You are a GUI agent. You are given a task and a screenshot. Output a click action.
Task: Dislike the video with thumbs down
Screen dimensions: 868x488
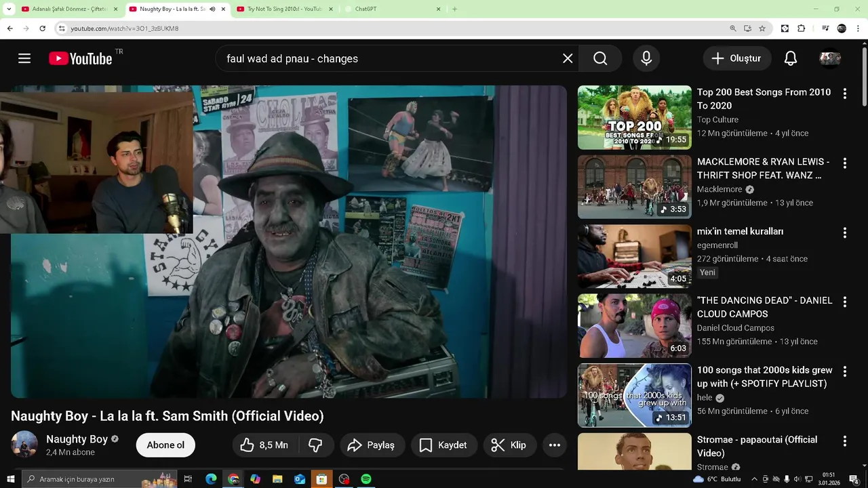315,445
